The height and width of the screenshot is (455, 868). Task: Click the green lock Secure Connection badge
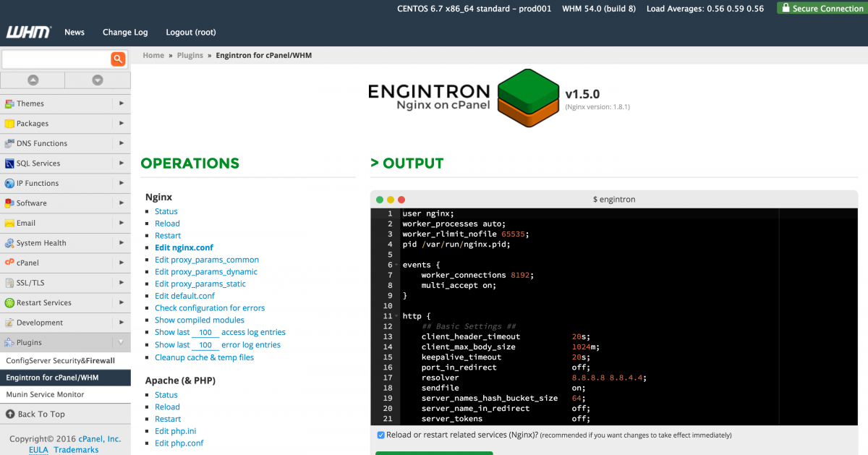click(x=822, y=8)
